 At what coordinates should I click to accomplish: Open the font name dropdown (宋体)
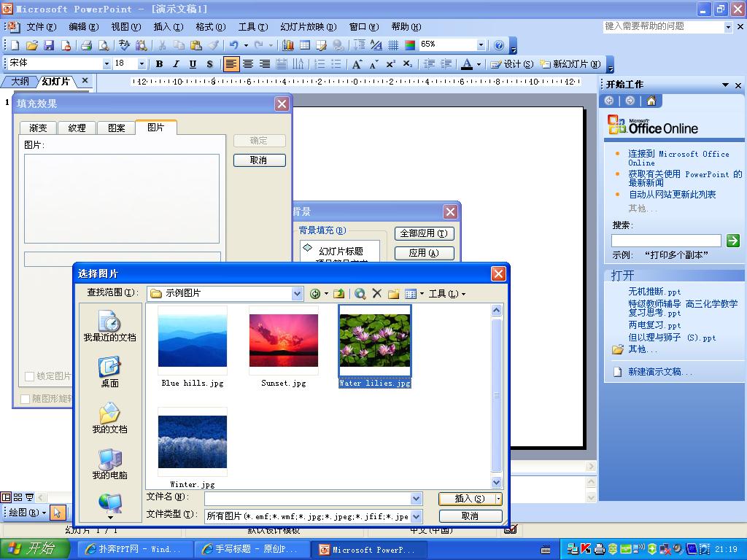click(x=107, y=64)
